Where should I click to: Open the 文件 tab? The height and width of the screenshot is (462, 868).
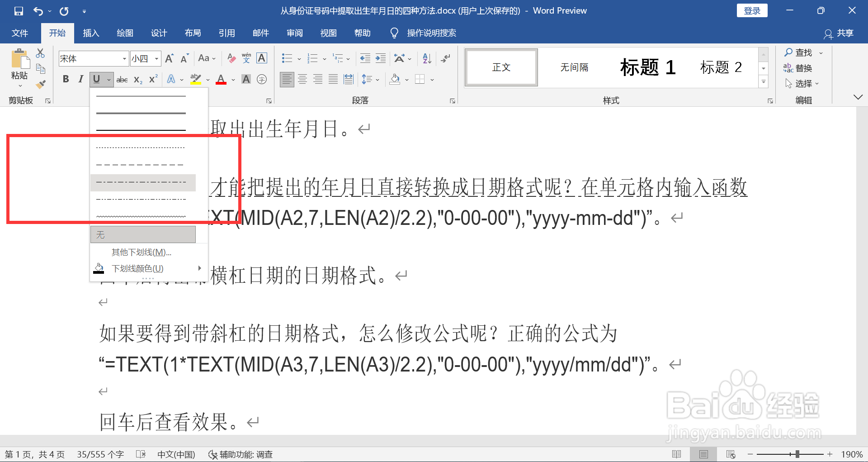pos(20,33)
